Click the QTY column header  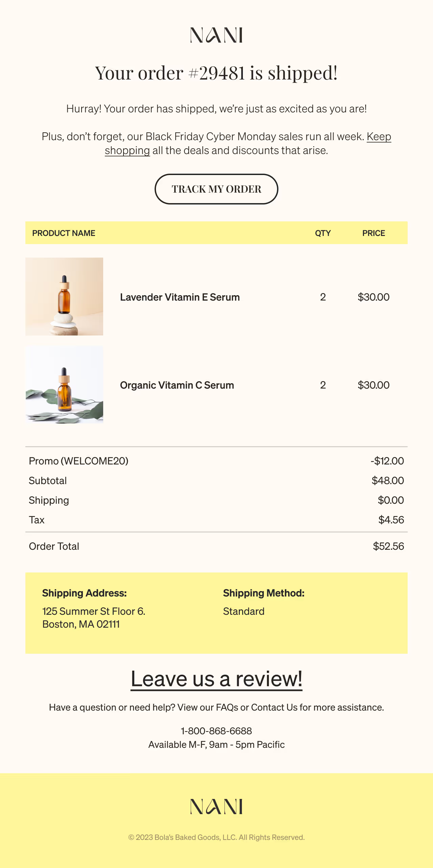[323, 233]
